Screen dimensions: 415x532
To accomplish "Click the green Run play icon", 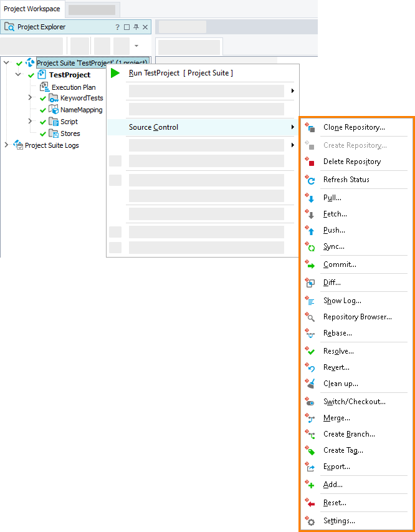I will click(x=115, y=73).
